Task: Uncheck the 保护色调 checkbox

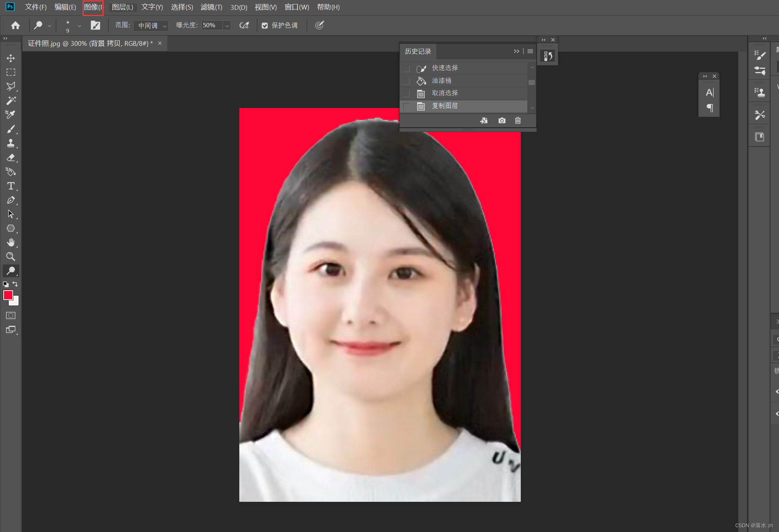Action: pyautogui.click(x=265, y=25)
